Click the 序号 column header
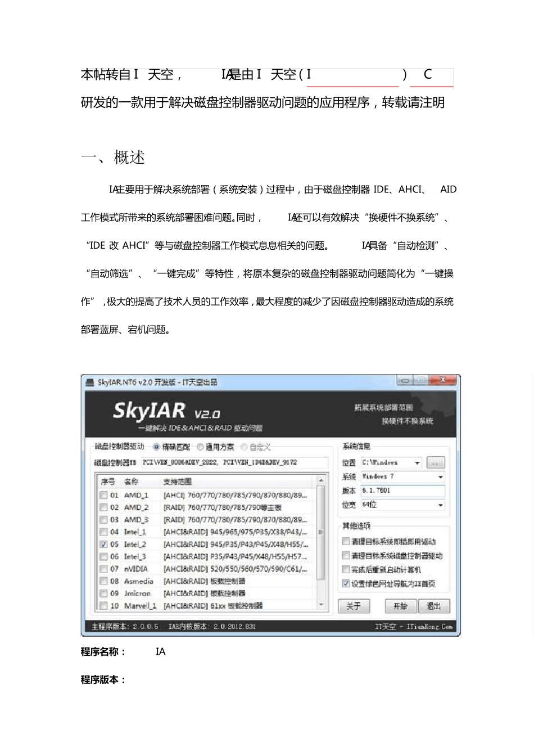The image size is (534, 756). click(x=108, y=482)
